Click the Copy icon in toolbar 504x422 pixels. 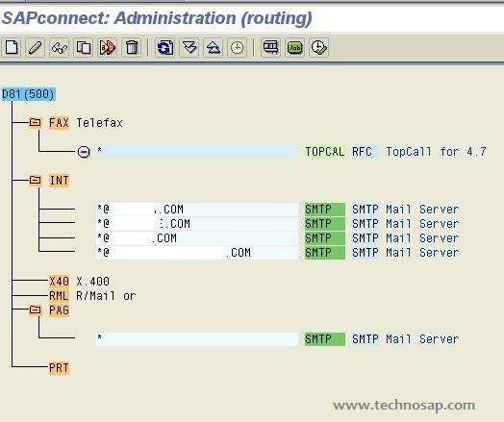(x=84, y=47)
